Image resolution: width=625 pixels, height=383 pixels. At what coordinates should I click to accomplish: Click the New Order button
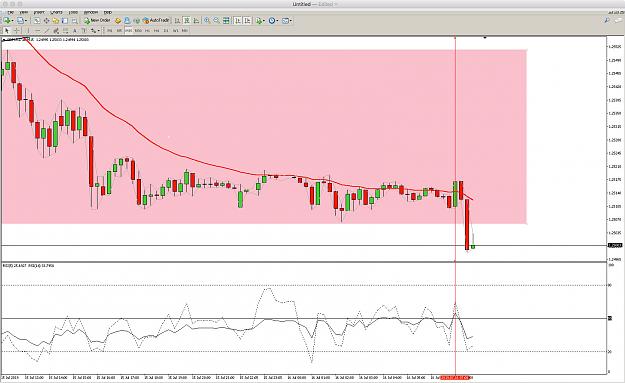click(97, 20)
